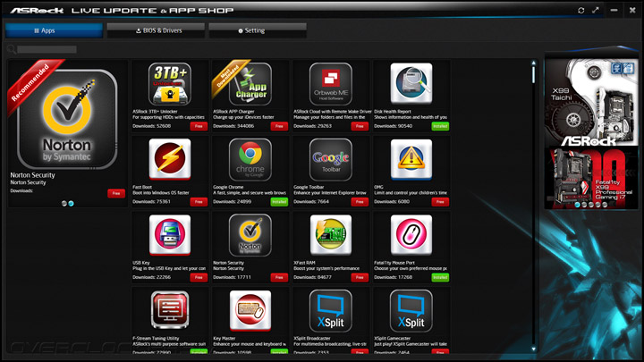The height and width of the screenshot is (362, 644).
Task: Click the "Downloads: 84677" text
Action: pos(312,277)
